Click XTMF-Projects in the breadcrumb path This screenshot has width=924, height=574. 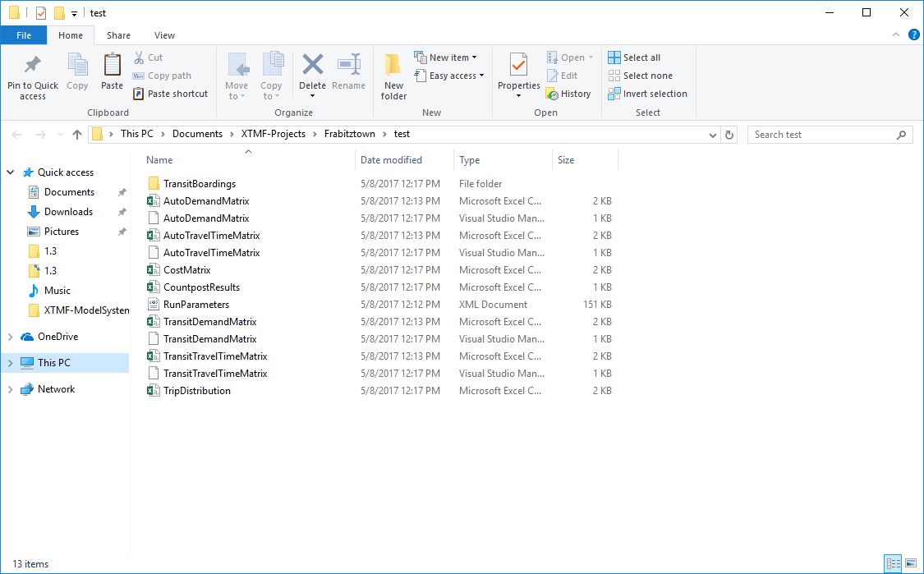coord(273,134)
